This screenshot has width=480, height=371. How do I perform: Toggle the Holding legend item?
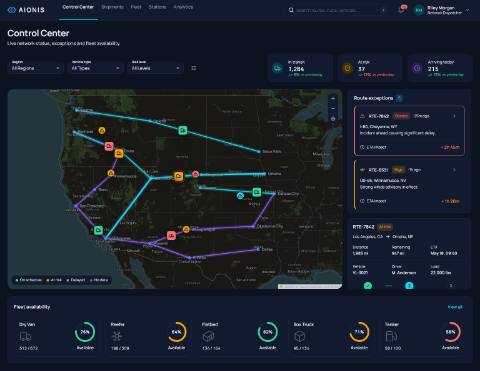point(99,280)
